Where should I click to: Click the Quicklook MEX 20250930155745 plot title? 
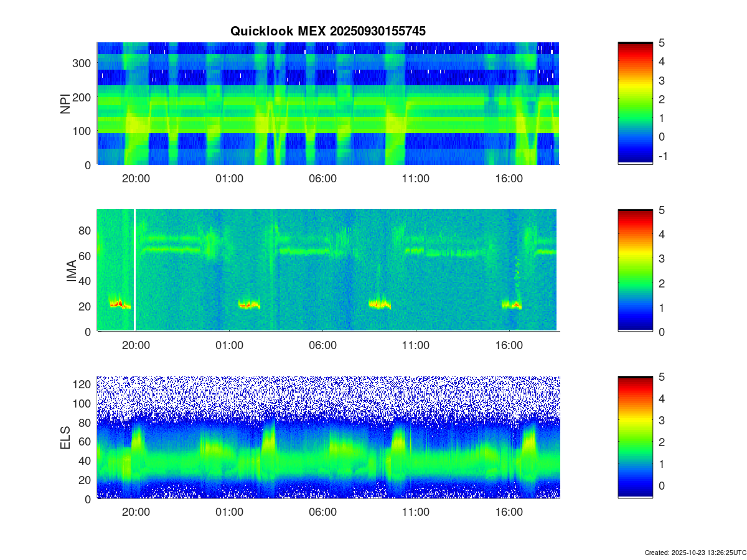(x=327, y=31)
